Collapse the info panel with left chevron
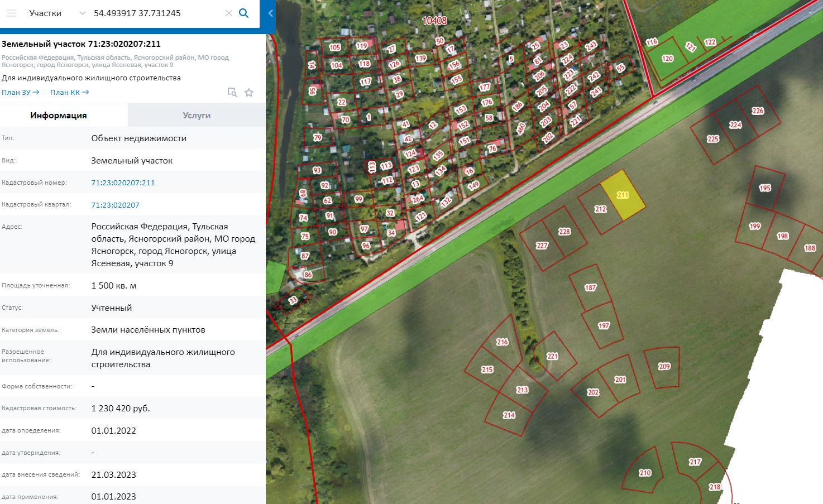The image size is (823, 504). tap(270, 13)
